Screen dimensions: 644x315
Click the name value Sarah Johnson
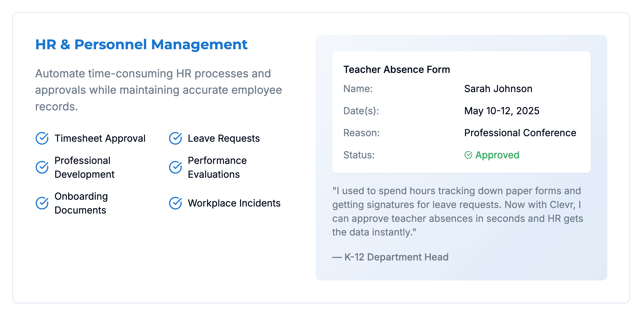pos(498,89)
